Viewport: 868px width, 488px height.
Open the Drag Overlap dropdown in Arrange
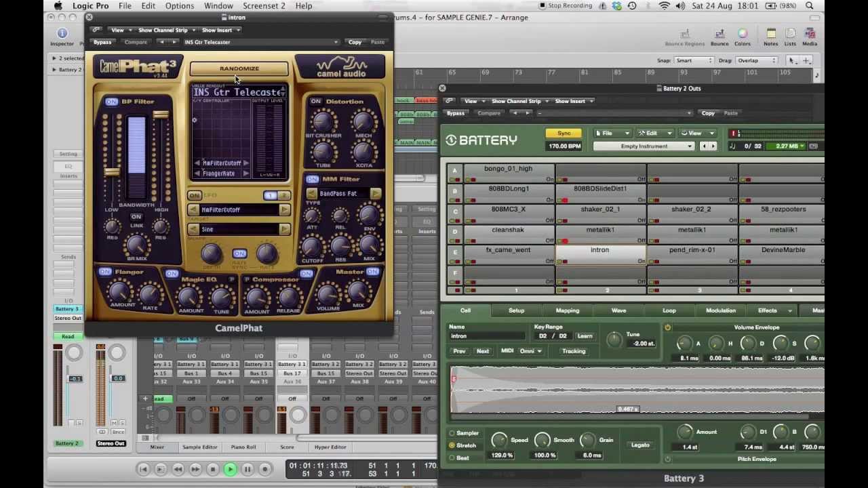[757, 60]
